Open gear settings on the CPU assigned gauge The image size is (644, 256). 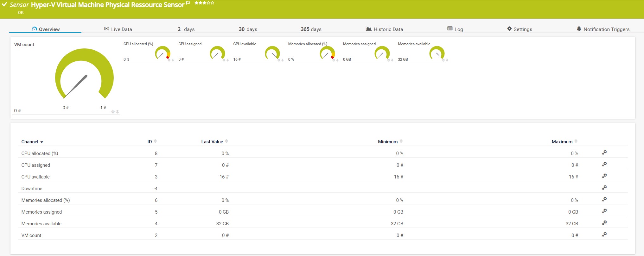[x=224, y=60]
